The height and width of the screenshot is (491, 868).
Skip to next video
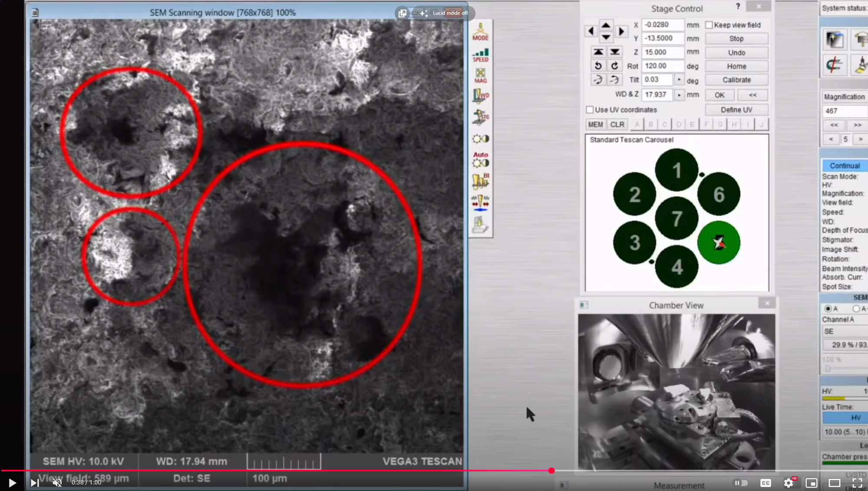click(34, 483)
